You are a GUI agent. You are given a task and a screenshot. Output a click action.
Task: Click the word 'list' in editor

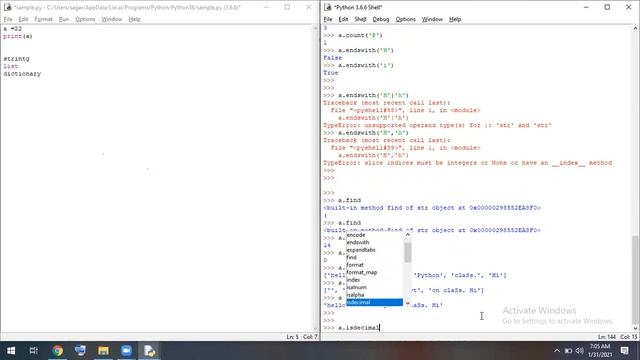11,66
